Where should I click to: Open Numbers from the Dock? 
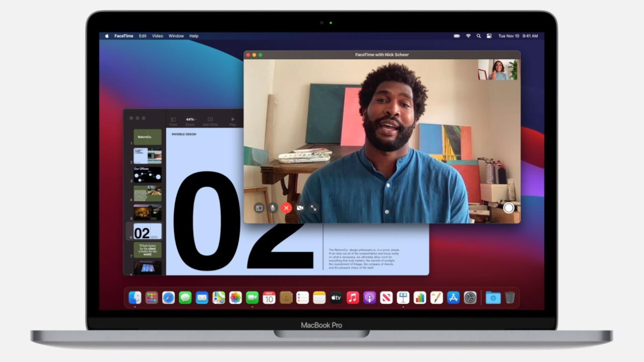[x=420, y=298]
